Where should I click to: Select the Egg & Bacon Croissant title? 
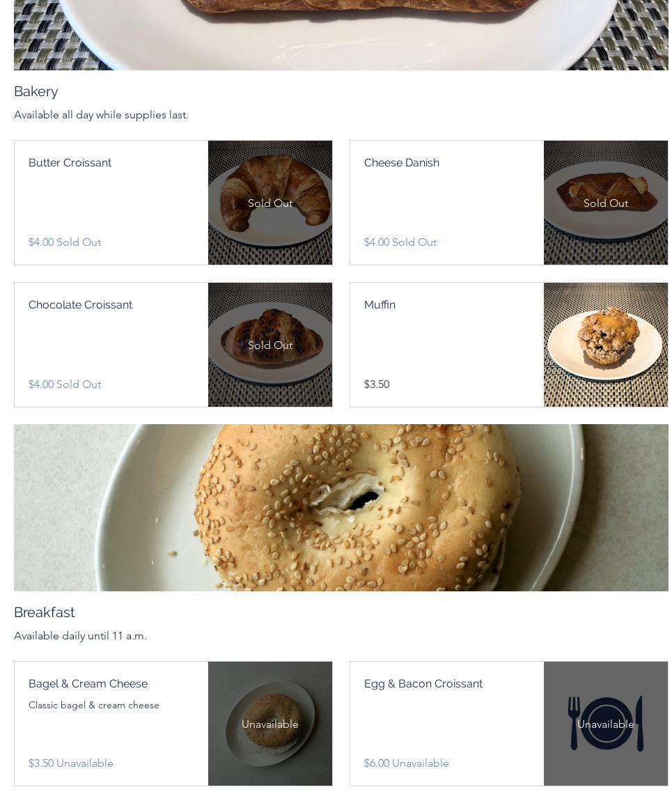click(423, 684)
